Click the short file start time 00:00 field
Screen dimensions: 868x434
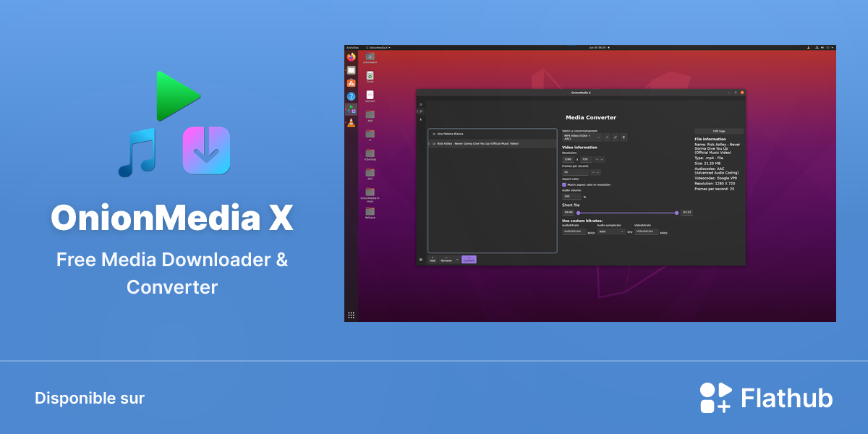point(569,212)
